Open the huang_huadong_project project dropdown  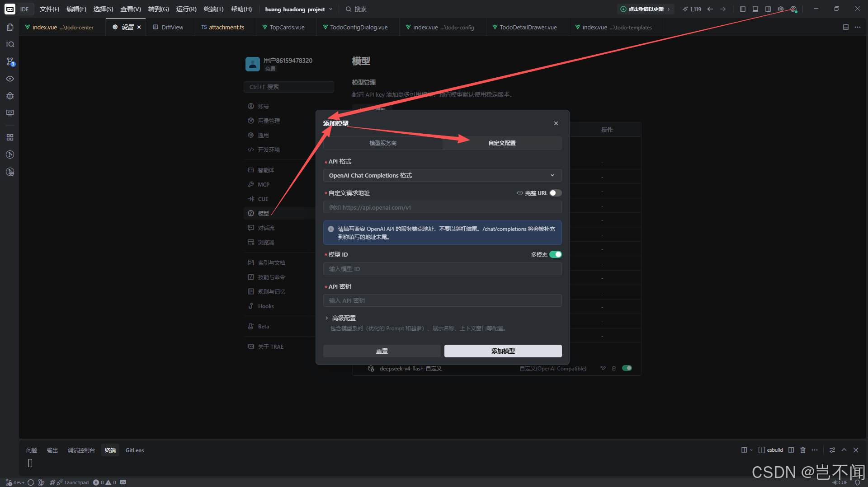pyautogui.click(x=299, y=9)
